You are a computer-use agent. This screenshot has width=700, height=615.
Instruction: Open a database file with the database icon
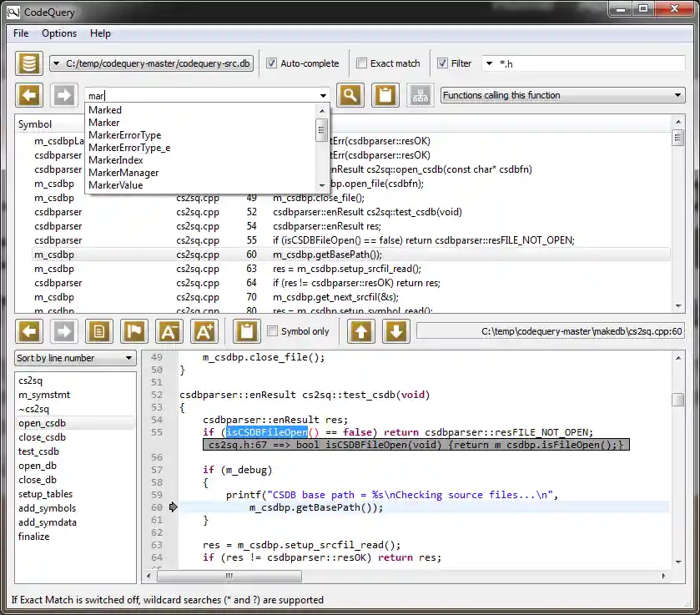point(29,63)
